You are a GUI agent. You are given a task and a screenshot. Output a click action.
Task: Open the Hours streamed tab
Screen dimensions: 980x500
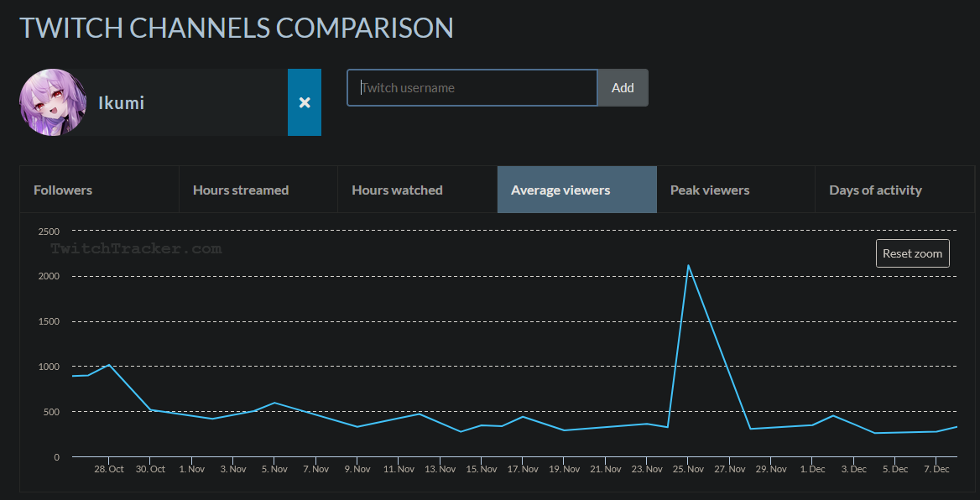pos(258,190)
